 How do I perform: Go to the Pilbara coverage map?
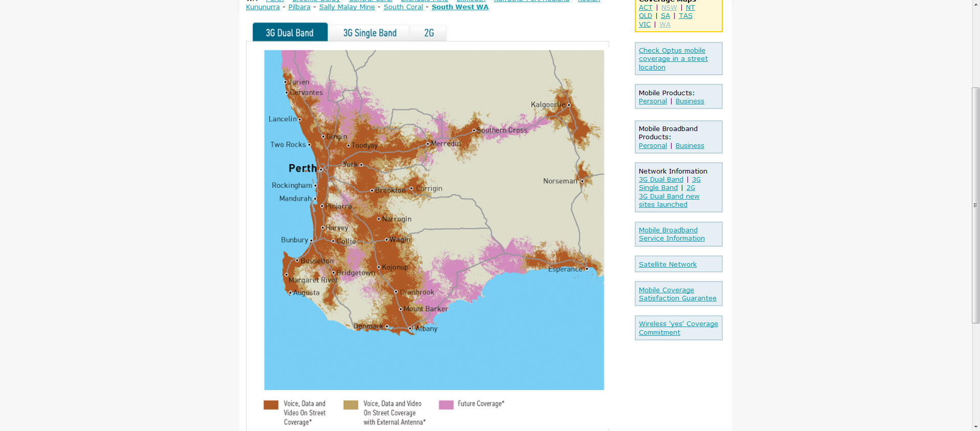[x=299, y=7]
